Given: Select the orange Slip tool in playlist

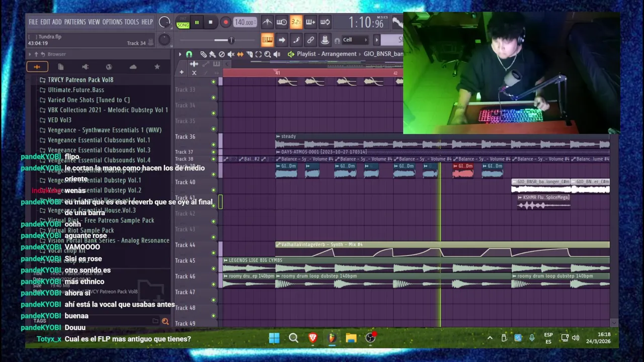Looking at the screenshot, I should [x=240, y=54].
